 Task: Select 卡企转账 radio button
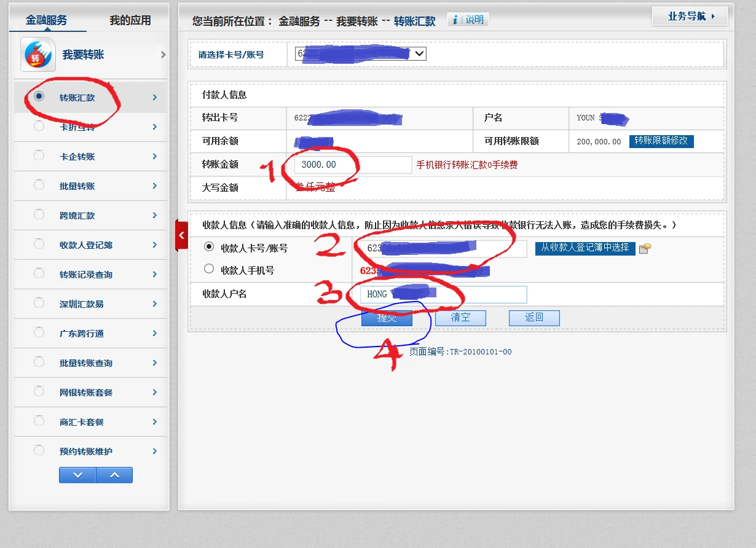click(39, 156)
